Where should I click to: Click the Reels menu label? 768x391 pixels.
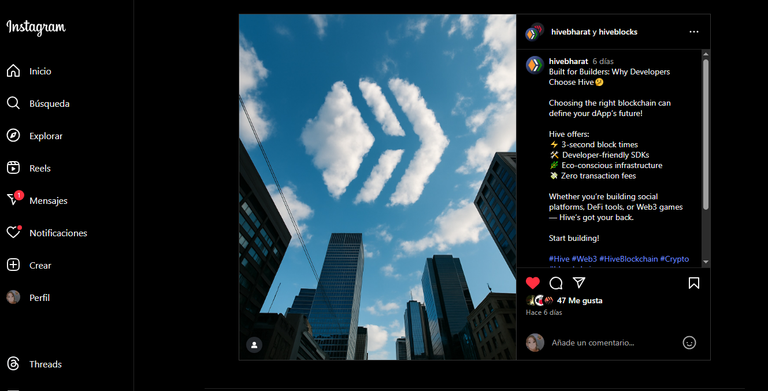click(40, 169)
